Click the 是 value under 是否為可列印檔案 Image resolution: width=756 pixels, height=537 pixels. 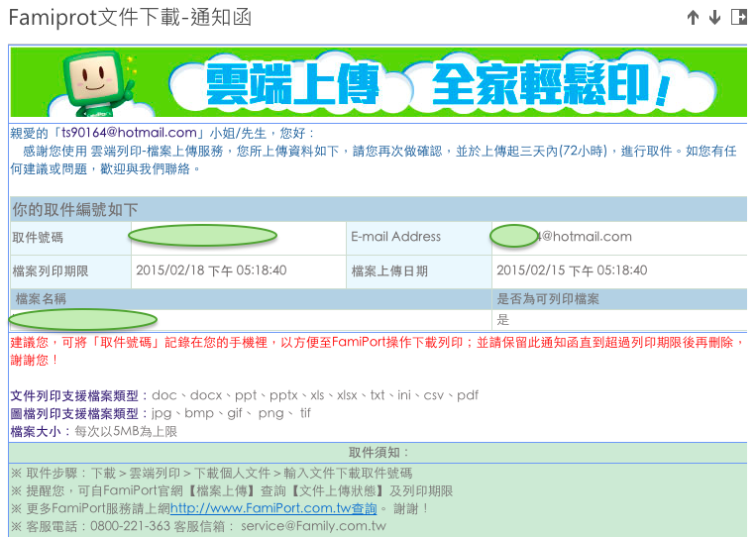[x=502, y=319]
